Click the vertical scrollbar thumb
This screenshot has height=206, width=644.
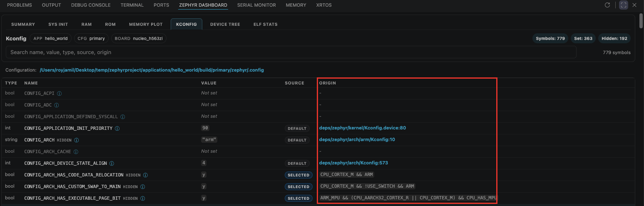point(642,20)
